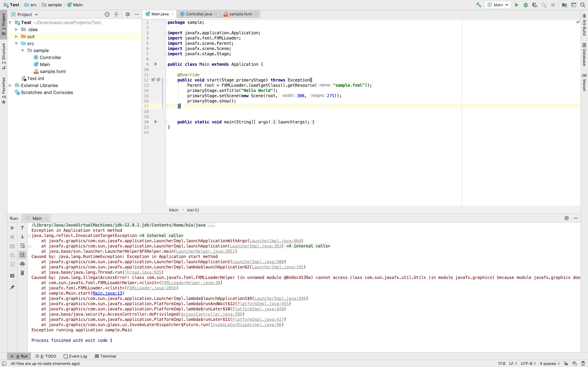Click the Main.java file in project tree

point(45,64)
